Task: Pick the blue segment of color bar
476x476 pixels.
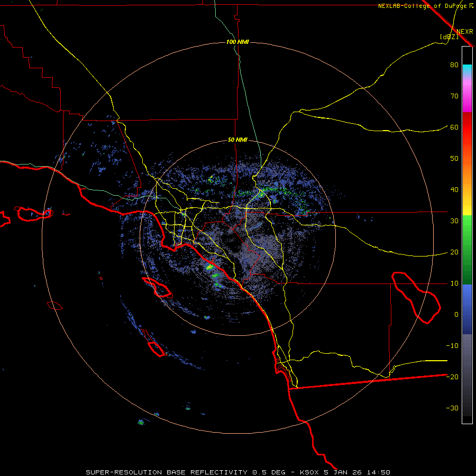Action: pyautogui.click(x=467, y=308)
